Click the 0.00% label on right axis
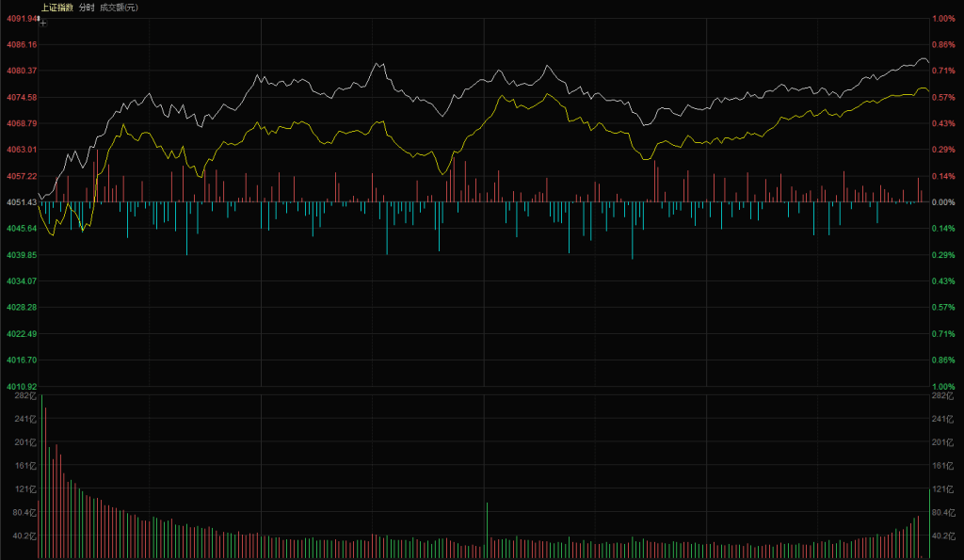 pos(942,202)
